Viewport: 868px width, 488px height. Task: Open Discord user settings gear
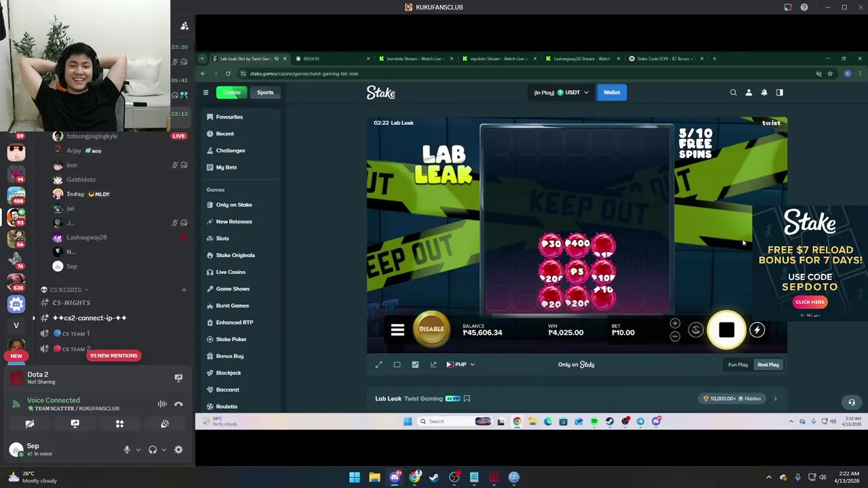click(178, 449)
